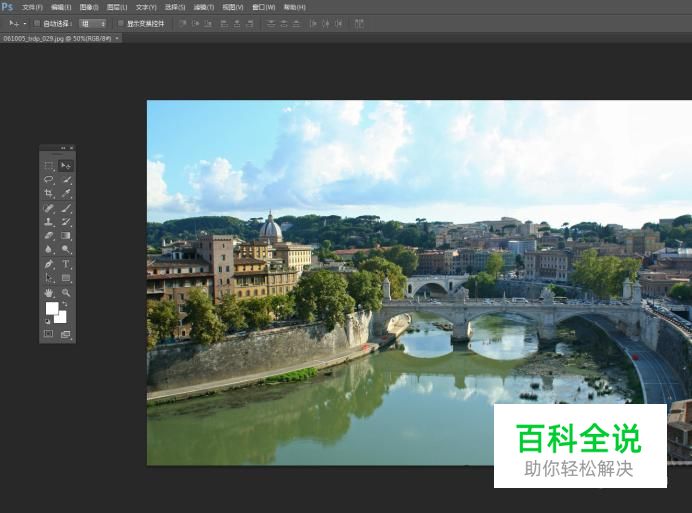Screen dimensions: 692x513
Task: Close the floating toolbox panel
Action: pos(71,148)
